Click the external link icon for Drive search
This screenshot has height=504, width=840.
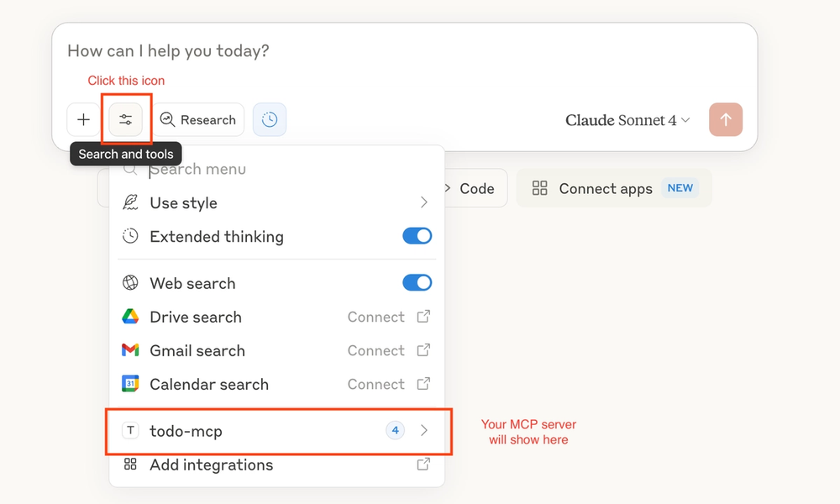point(423,317)
